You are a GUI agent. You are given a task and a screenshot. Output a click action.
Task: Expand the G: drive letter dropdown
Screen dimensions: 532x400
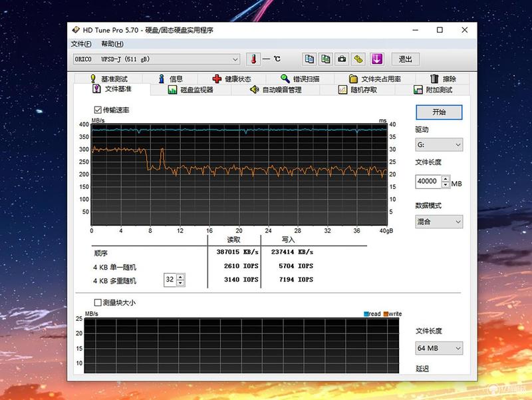tap(439, 144)
